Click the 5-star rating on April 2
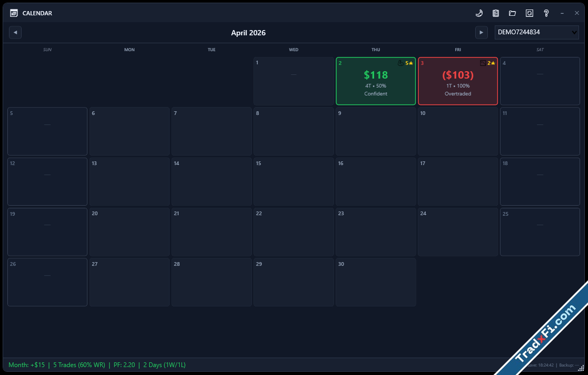 click(409, 63)
